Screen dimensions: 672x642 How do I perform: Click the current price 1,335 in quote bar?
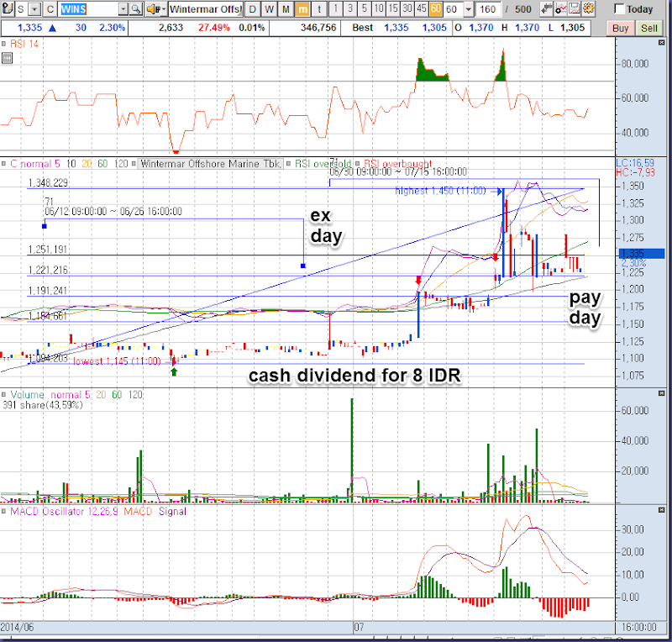(29, 28)
